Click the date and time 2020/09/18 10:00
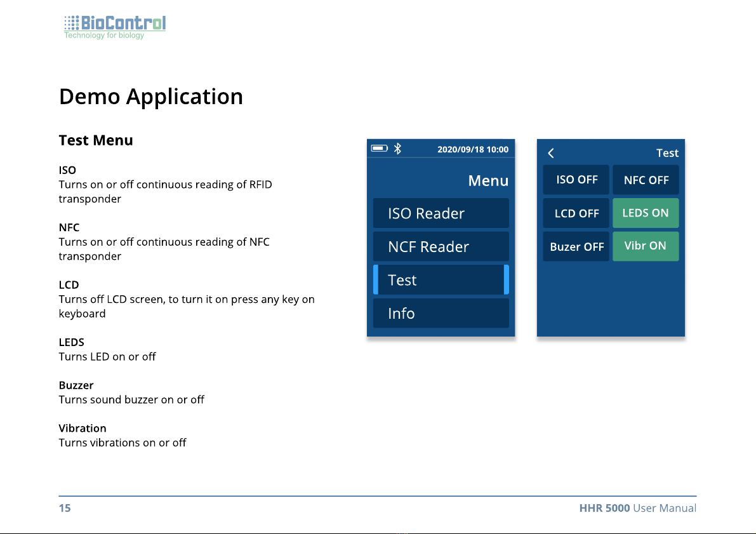This screenshot has height=534, width=756. coord(472,150)
